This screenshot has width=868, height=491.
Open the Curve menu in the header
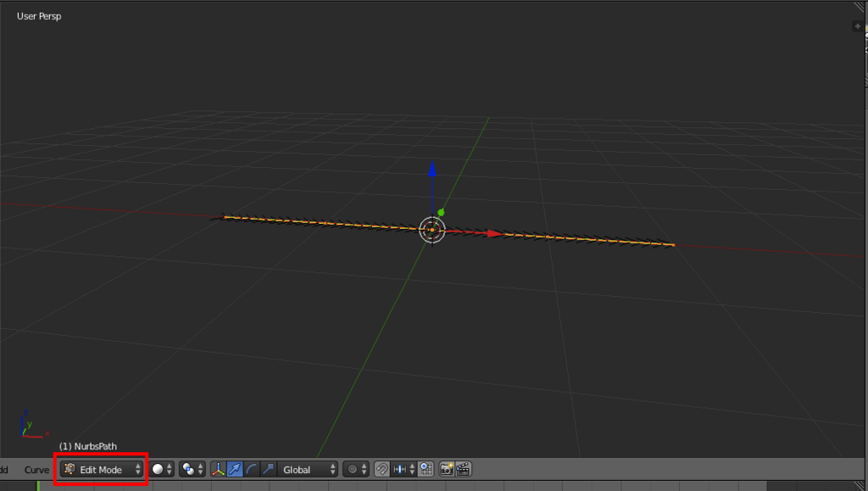click(x=36, y=470)
